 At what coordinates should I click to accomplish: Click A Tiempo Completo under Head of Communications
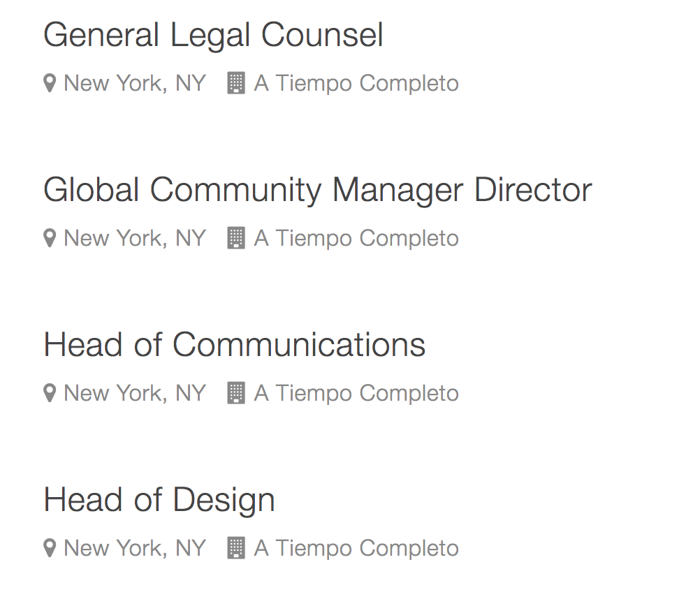click(x=356, y=394)
